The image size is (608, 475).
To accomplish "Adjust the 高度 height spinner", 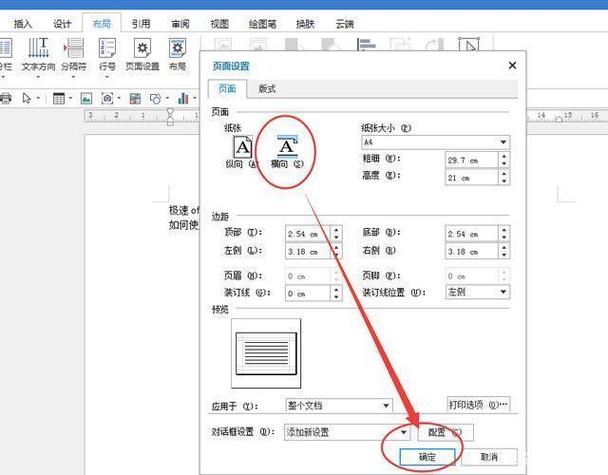I will click(504, 178).
